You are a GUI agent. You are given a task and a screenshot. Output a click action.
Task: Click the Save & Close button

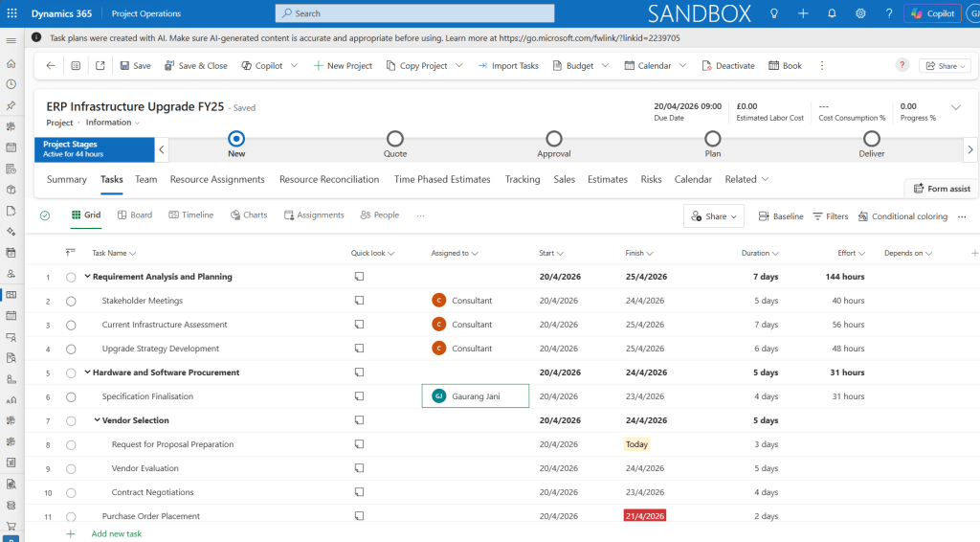point(195,66)
